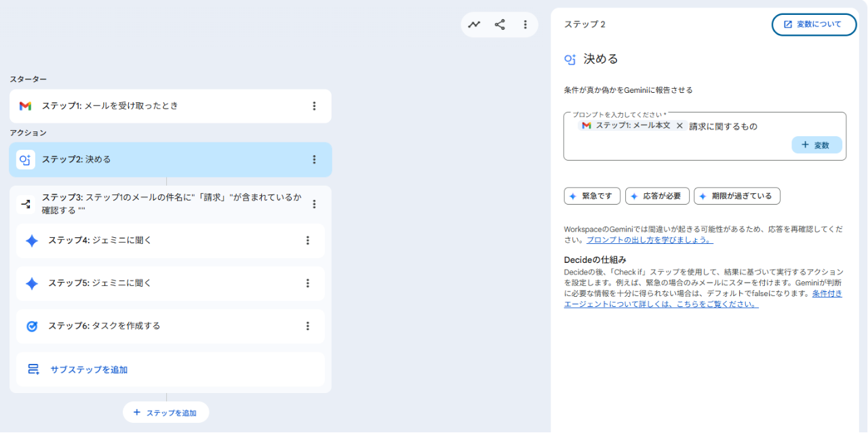The height and width of the screenshot is (433, 868).
Task: Open the プロンプトの出し方を学びましょう link
Action: click(x=650, y=240)
